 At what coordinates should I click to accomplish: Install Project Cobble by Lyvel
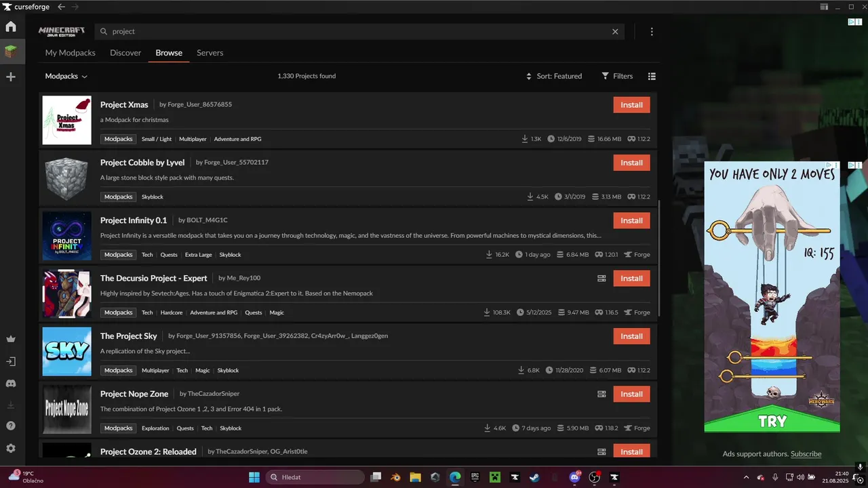pyautogui.click(x=632, y=163)
